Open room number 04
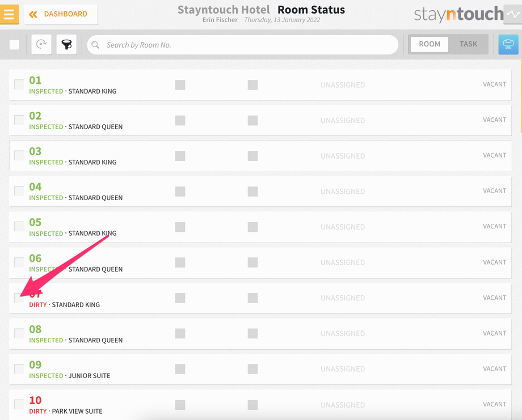Viewport: 522px width, 420px height. tap(35, 187)
